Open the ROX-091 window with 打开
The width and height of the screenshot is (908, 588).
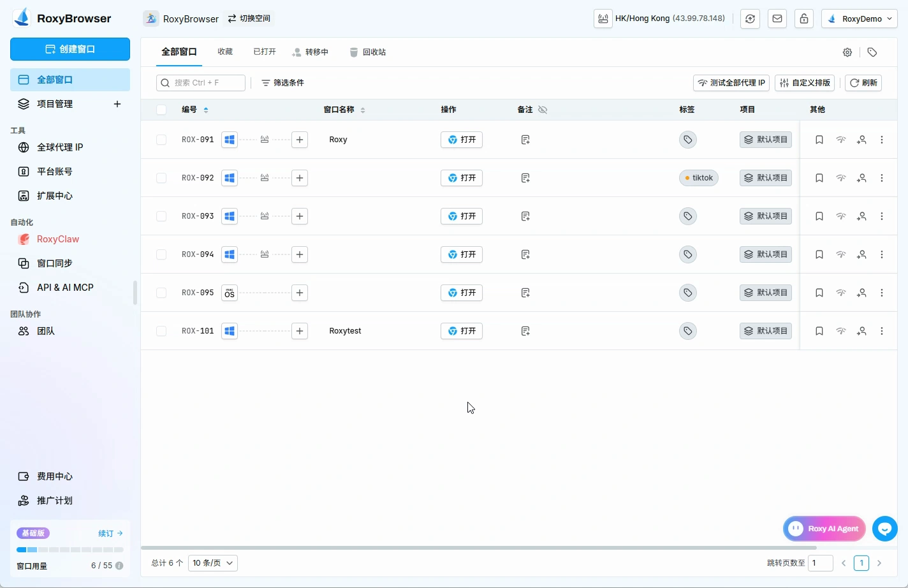[462, 140]
